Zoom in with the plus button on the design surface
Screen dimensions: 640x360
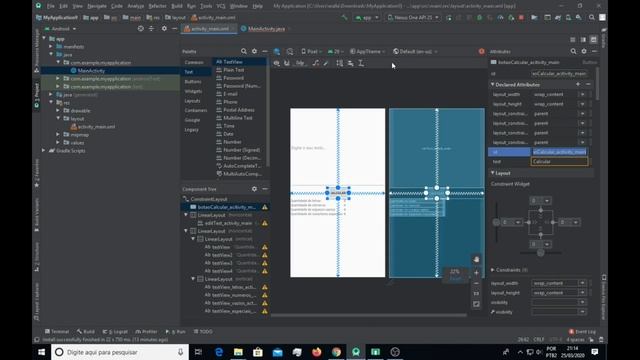tap(476, 273)
